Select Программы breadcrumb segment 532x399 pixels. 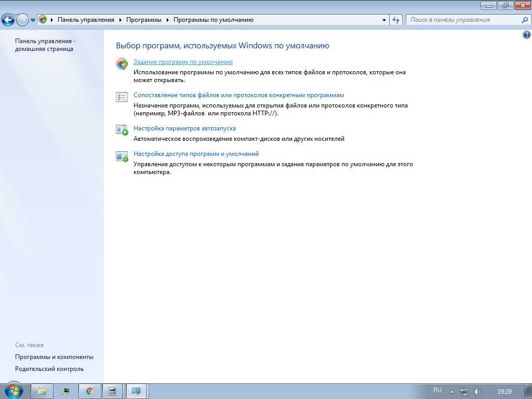(144, 20)
